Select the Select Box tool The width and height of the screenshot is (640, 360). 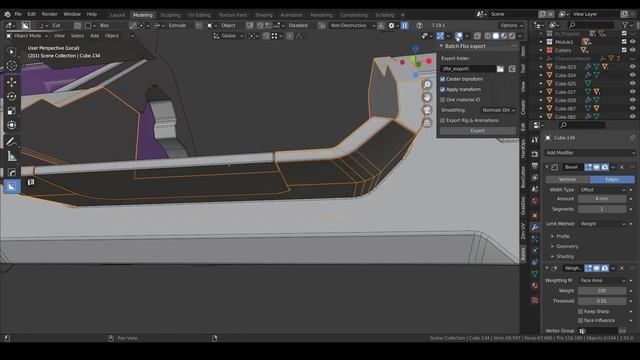(x=11, y=52)
